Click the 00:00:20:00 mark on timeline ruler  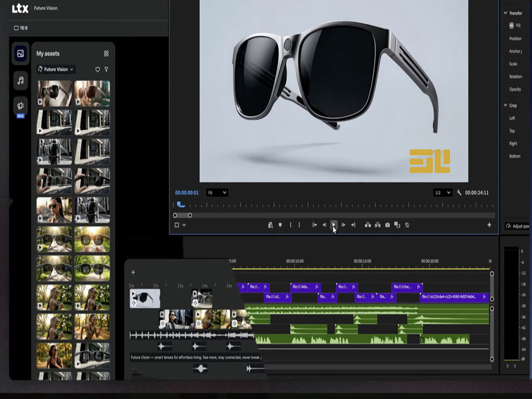(430, 261)
